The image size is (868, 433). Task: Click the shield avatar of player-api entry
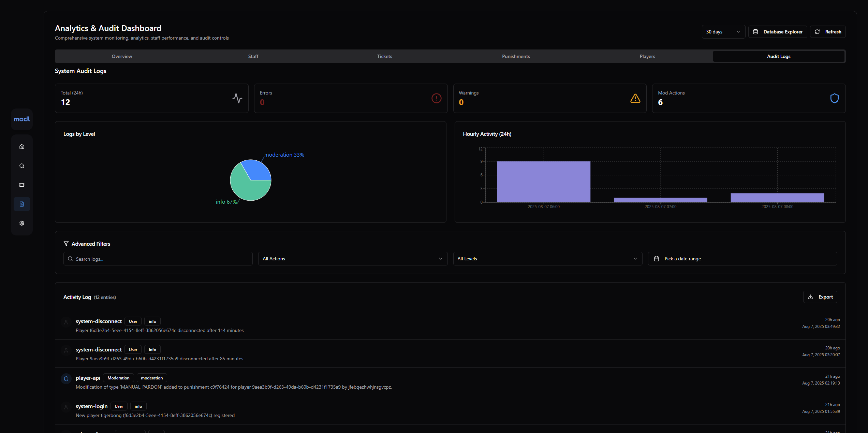66,379
